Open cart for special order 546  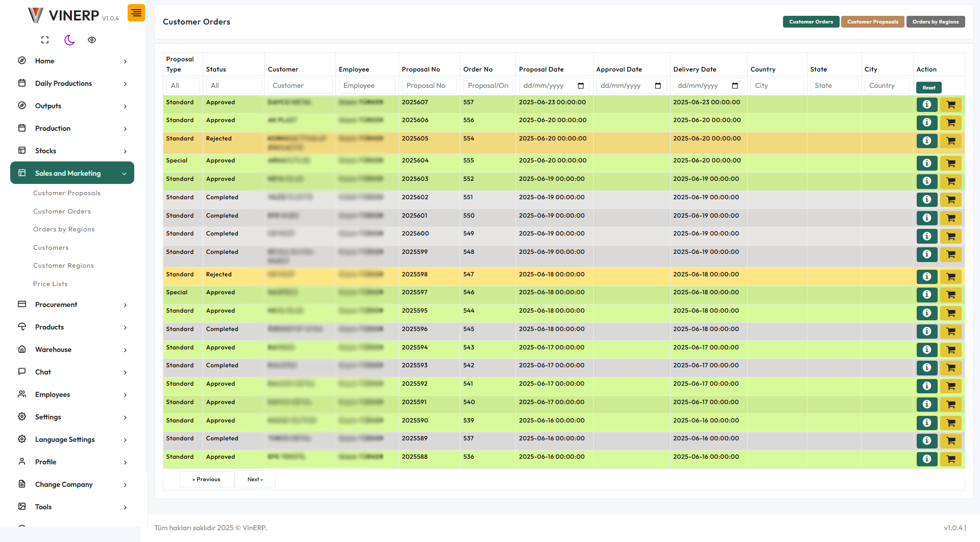[951, 295]
